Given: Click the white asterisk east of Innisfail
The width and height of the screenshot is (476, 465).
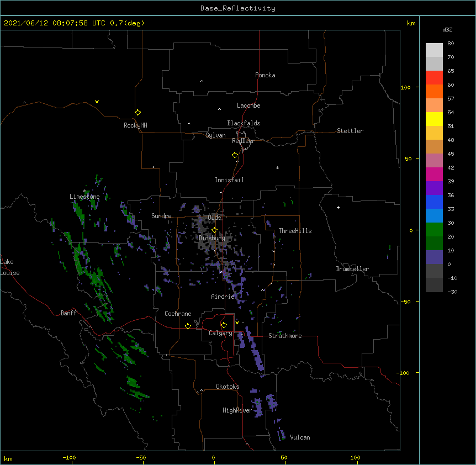Looking at the screenshot, I should (277, 167).
